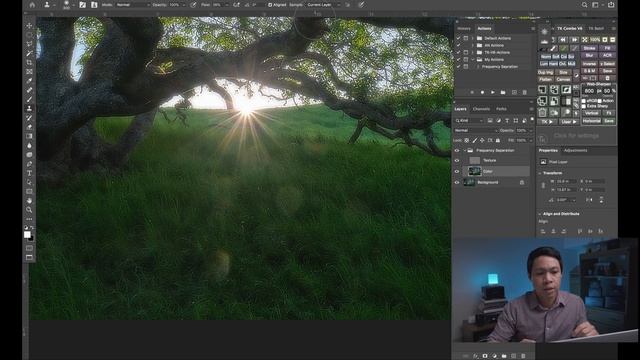Collapse the Align and Distribute section
This screenshot has height=360, width=640.
[x=540, y=214]
